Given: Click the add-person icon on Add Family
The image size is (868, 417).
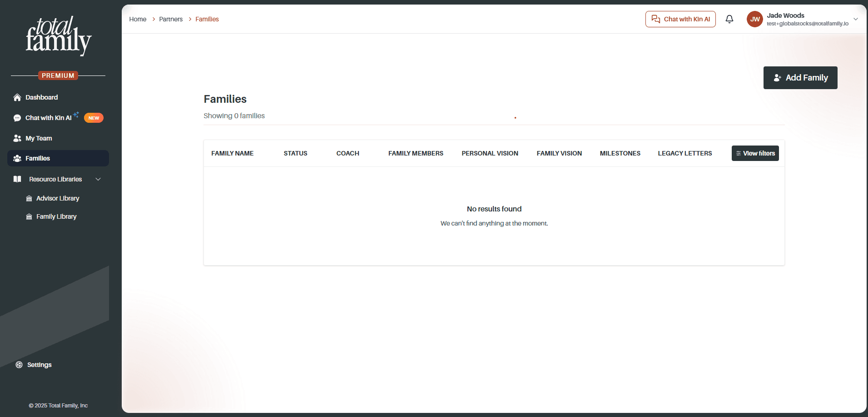Looking at the screenshot, I should coord(778,78).
